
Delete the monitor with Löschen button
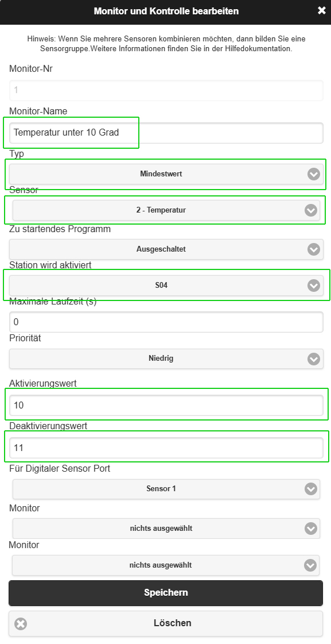point(166,624)
